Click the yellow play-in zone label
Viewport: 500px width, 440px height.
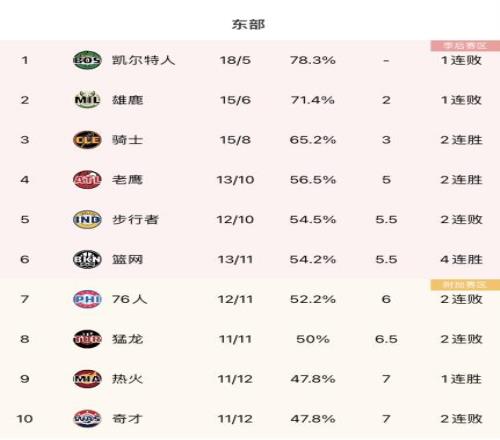465,285
